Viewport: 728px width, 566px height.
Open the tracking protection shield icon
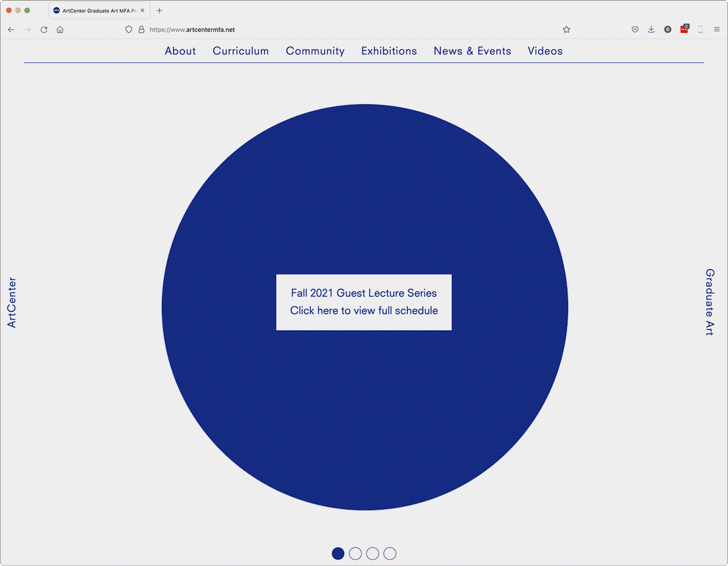point(129,30)
